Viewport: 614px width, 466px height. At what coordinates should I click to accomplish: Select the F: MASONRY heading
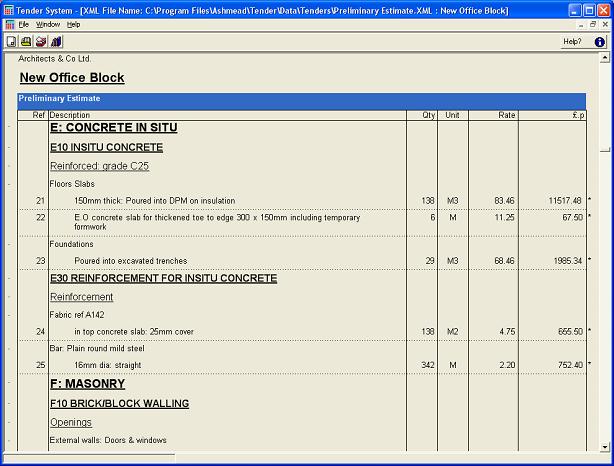click(x=87, y=384)
